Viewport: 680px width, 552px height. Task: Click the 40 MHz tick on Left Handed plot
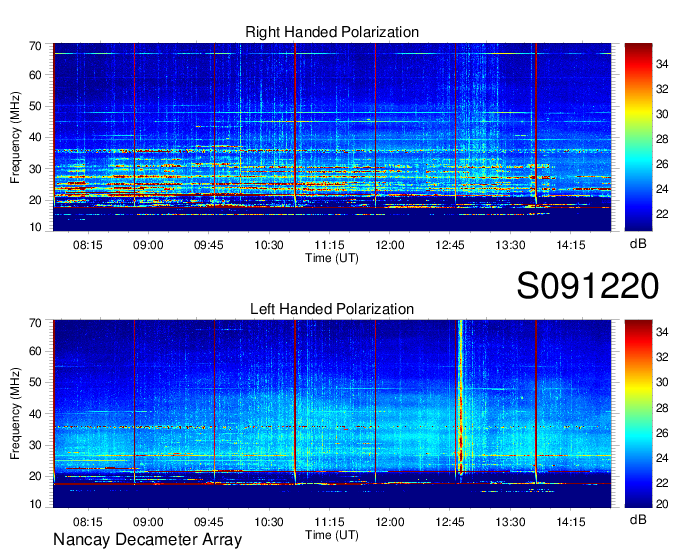(35, 414)
